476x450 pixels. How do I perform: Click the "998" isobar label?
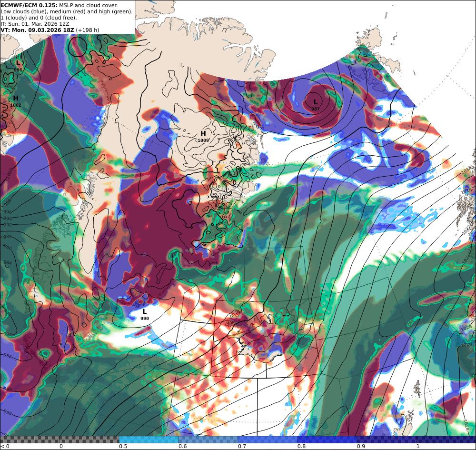pyautogui.click(x=7, y=202)
